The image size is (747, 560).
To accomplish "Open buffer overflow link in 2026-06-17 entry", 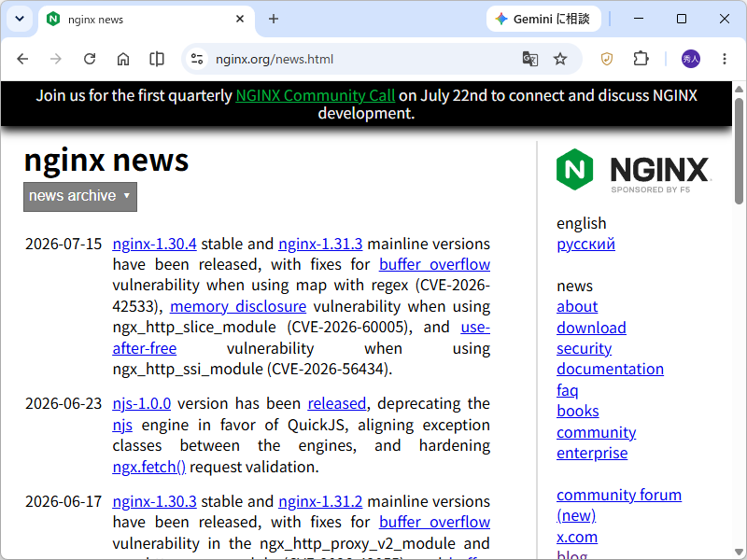I will coord(434,522).
